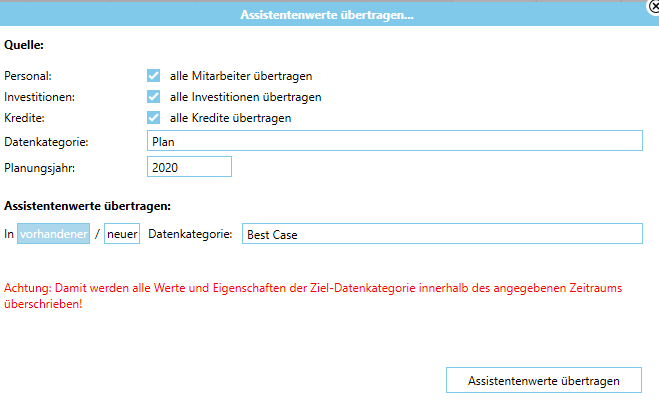Click the 'Quelle:' heading
659x408 pixels.
tap(24, 45)
